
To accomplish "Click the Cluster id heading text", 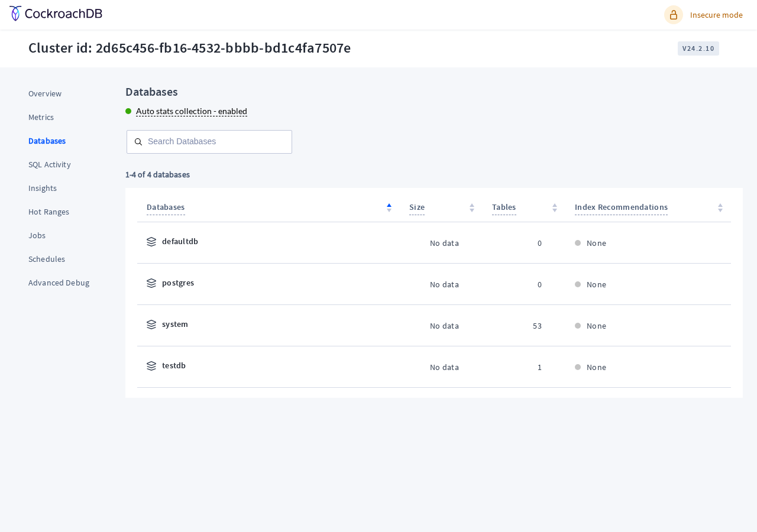I will 189,48.
